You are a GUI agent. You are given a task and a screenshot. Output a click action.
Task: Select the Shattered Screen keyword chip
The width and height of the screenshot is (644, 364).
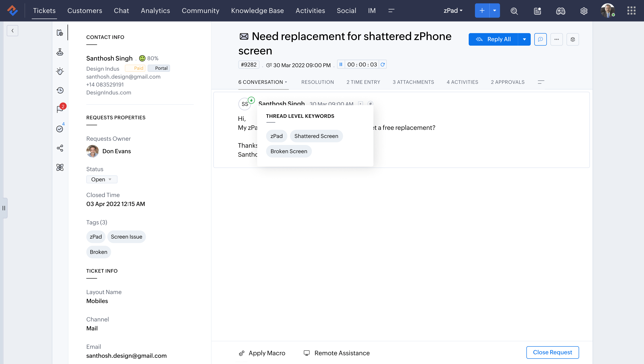pos(316,136)
